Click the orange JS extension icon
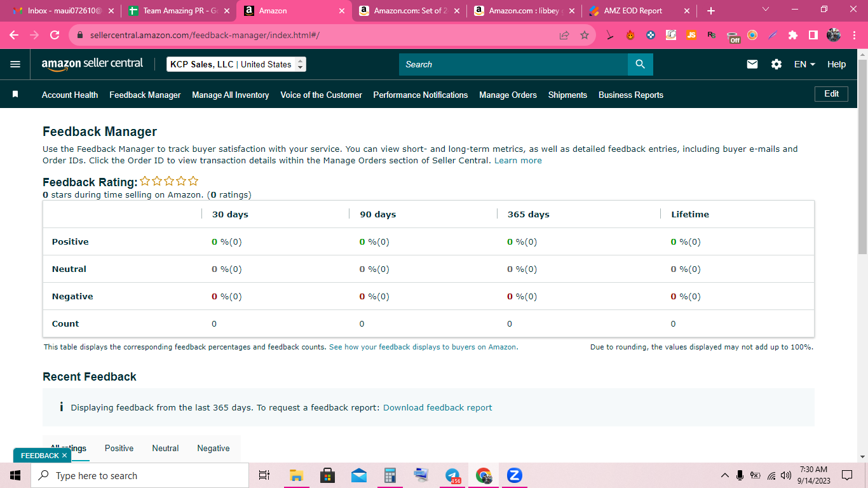 click(691, 35)
